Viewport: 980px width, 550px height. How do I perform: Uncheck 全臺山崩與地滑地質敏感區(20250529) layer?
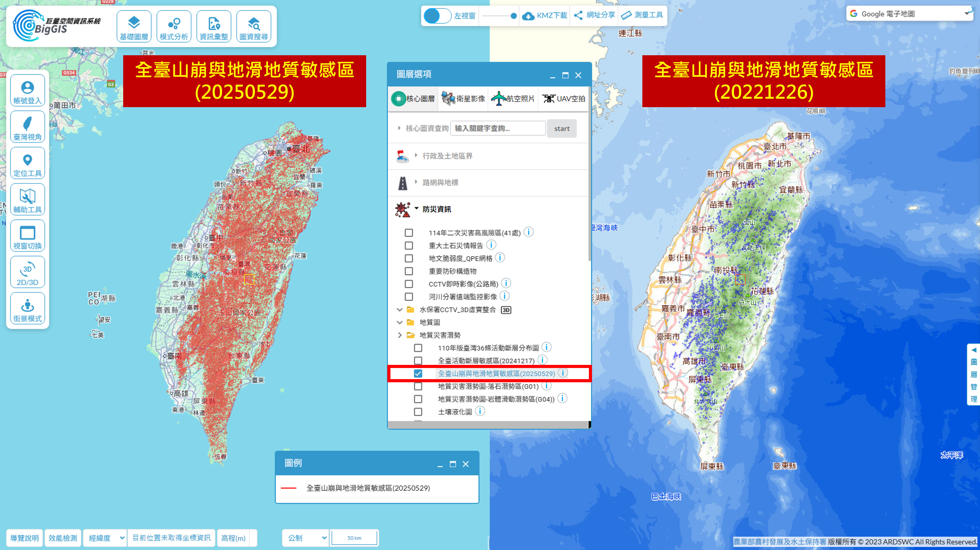(x=418, y=373)
